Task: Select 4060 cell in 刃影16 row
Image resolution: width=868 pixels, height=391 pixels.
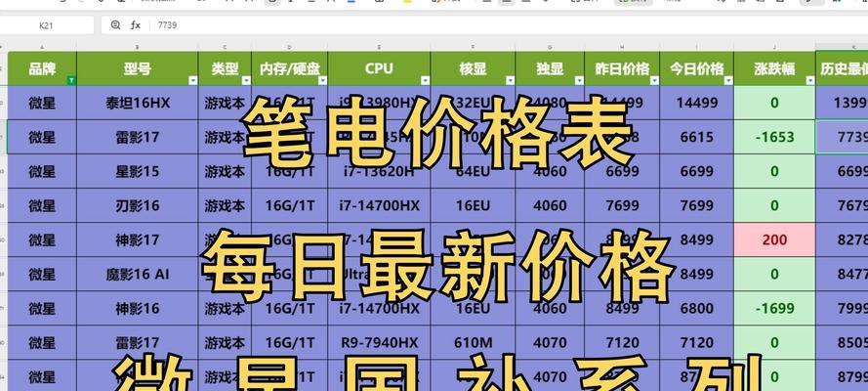Action: [550, 206]
